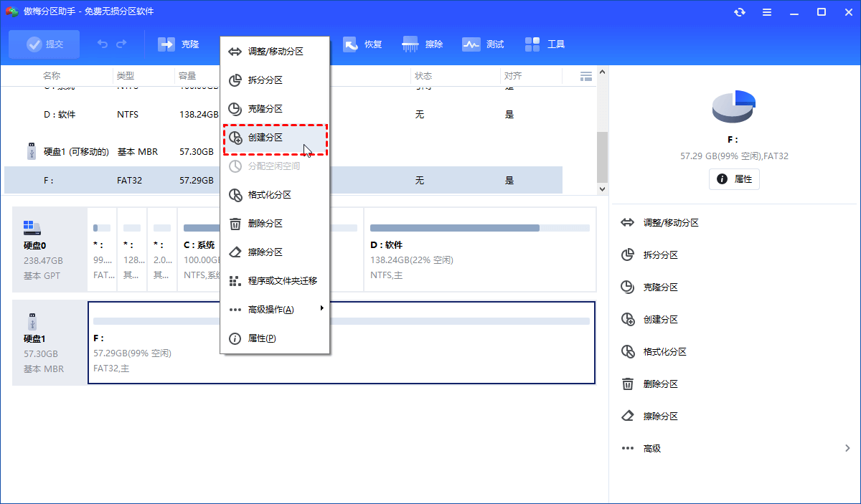Open the 工具 toolbox icon
The width and height of the screenshot is (861, 504).
(x=545, y=44)
